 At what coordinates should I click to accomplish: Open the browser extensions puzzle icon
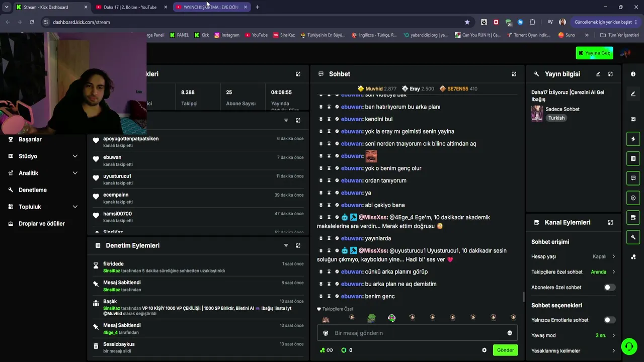532,22
